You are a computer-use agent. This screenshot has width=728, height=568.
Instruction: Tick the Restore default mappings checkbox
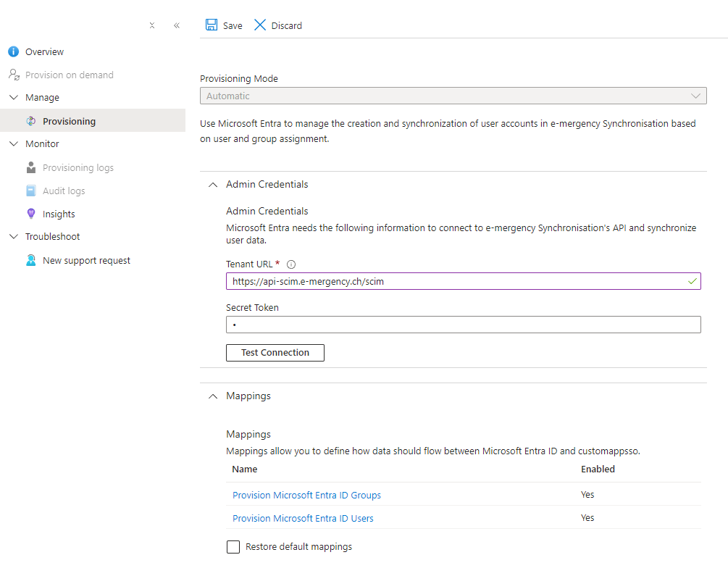233,547
